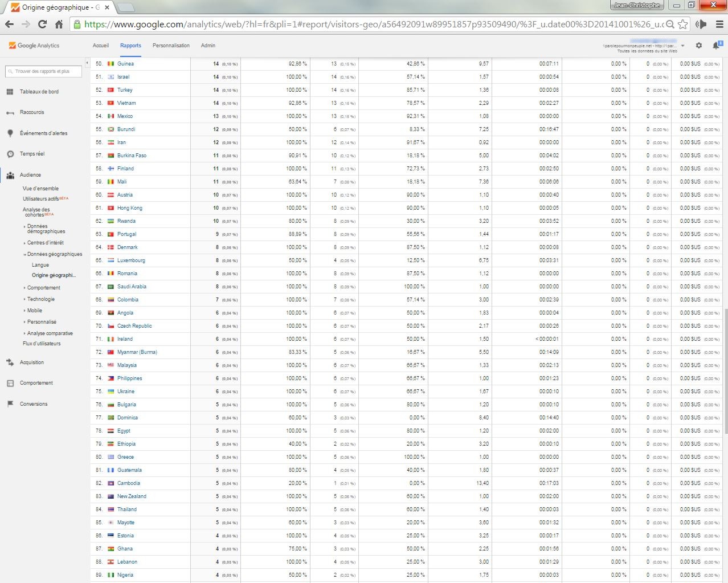Reload the page with the refresh icon
Viewport: 728px width, 583px height.
42,24
